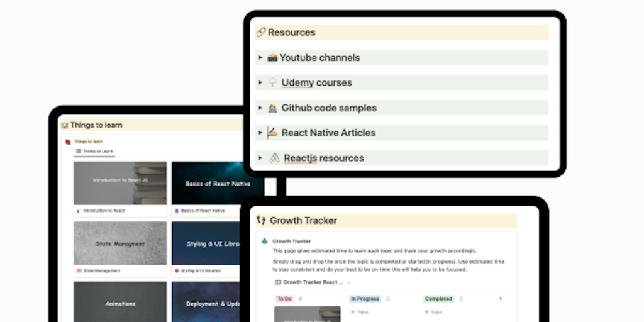Open the card thumbnail in To Do column

pos(307,314)
